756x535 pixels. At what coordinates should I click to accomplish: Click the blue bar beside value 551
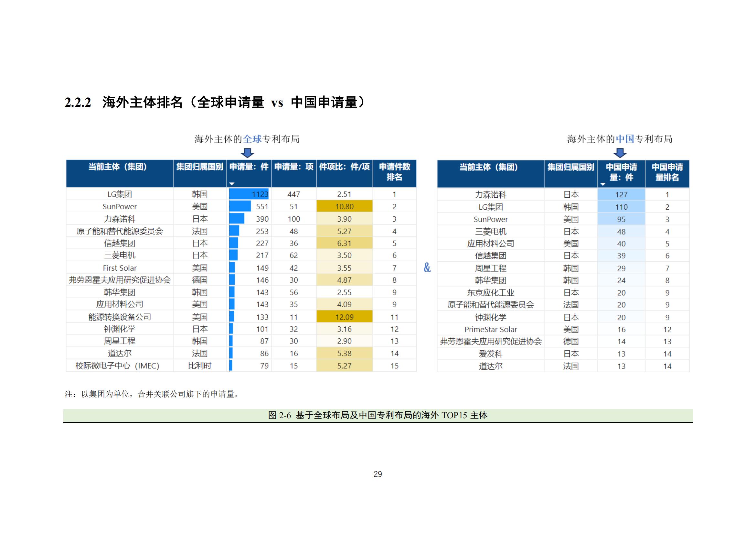click(x=240, y=207)
